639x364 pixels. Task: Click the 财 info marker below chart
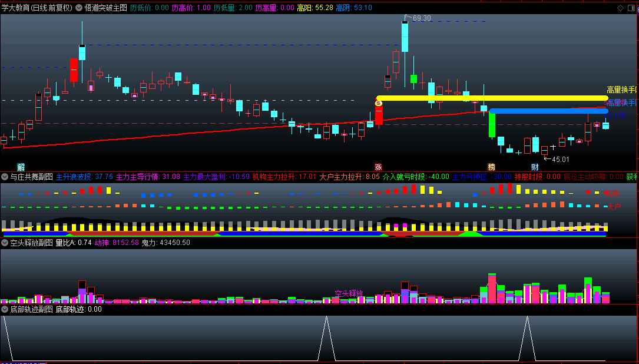pyautogui.click(x=535, y=167)
